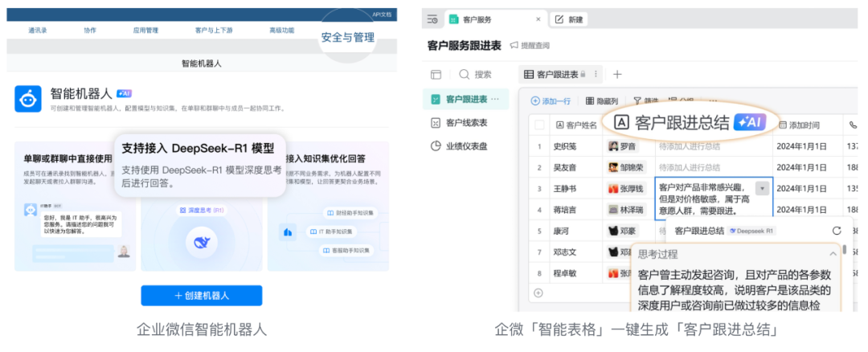This screenshot has width=868, height=352.
Task: Click the scrollbar in the thinking process panel
Action: [845, 250]
